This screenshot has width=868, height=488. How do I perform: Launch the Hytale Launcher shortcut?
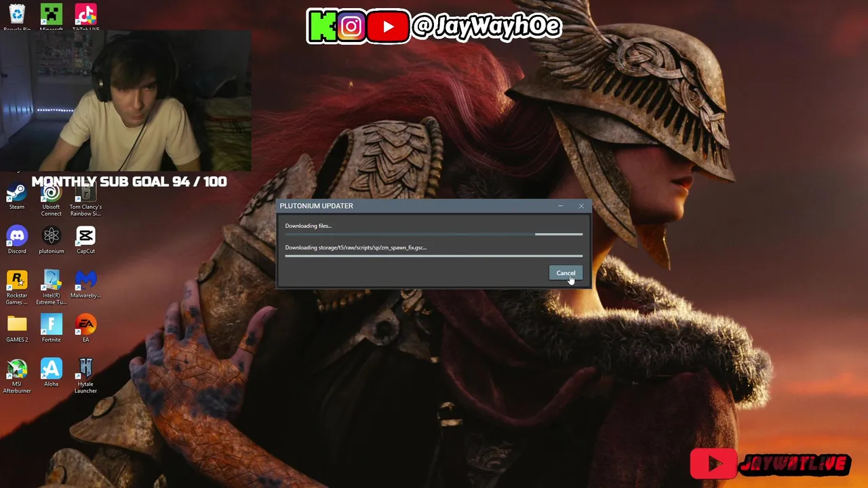pos(85,376)
